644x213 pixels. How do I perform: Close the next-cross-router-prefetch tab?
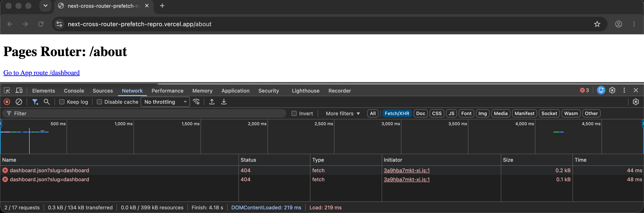click(x=147, y=6)
